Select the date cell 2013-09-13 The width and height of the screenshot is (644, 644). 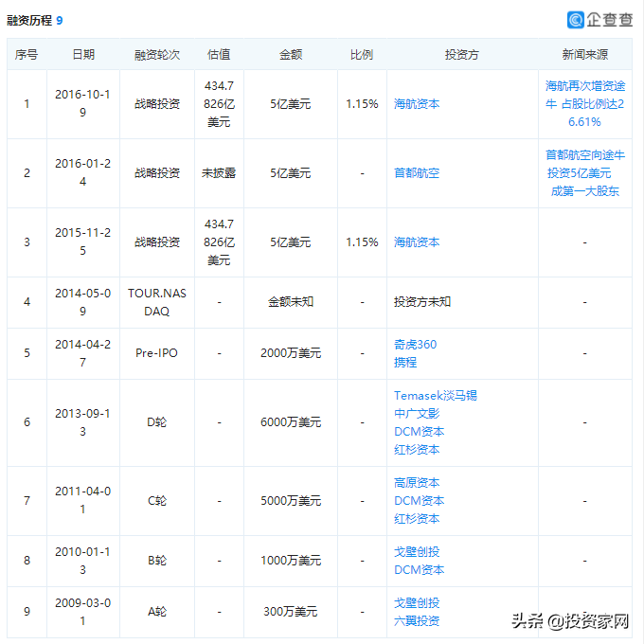coord(83,422)
